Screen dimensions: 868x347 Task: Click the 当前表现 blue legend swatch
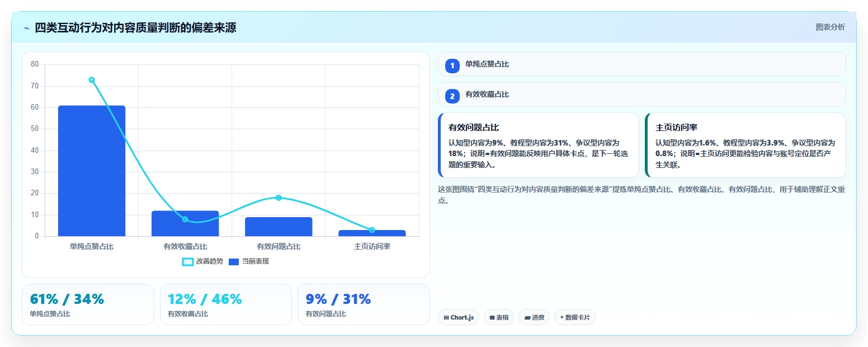(x=234, y=262)
